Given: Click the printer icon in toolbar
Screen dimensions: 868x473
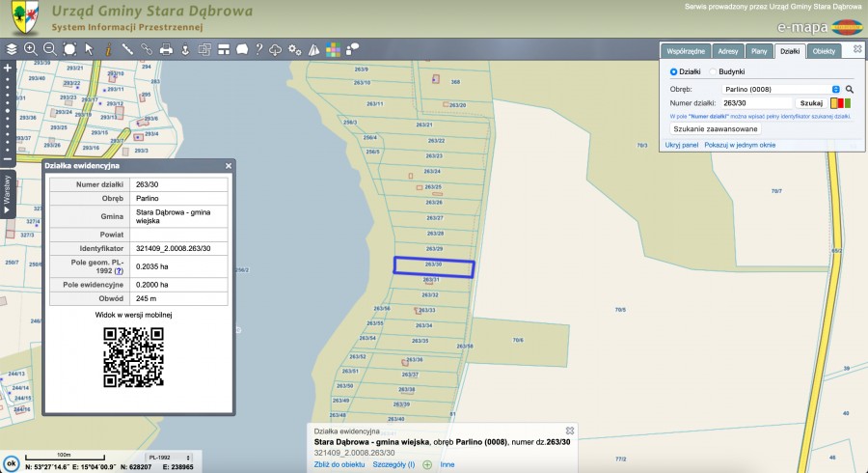Looking at the screenshot, I should click(166, 48).
